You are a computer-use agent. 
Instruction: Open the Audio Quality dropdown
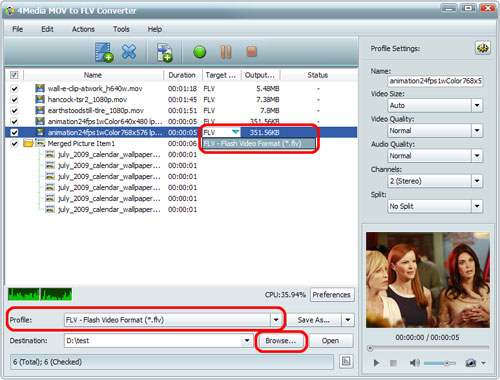[477, 156]
